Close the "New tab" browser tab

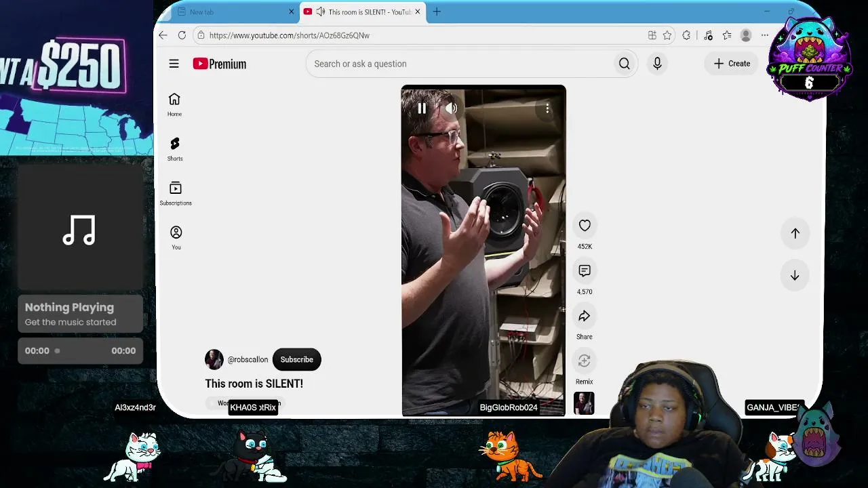[292, 12]
